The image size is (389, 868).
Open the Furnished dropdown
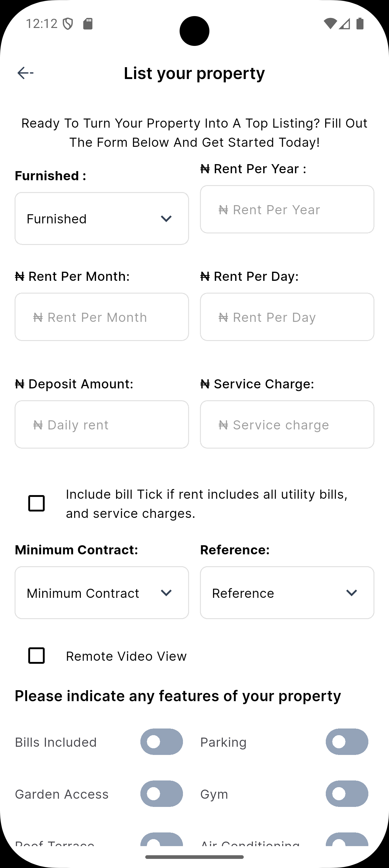pyautogui.click(x=102, y=219)
